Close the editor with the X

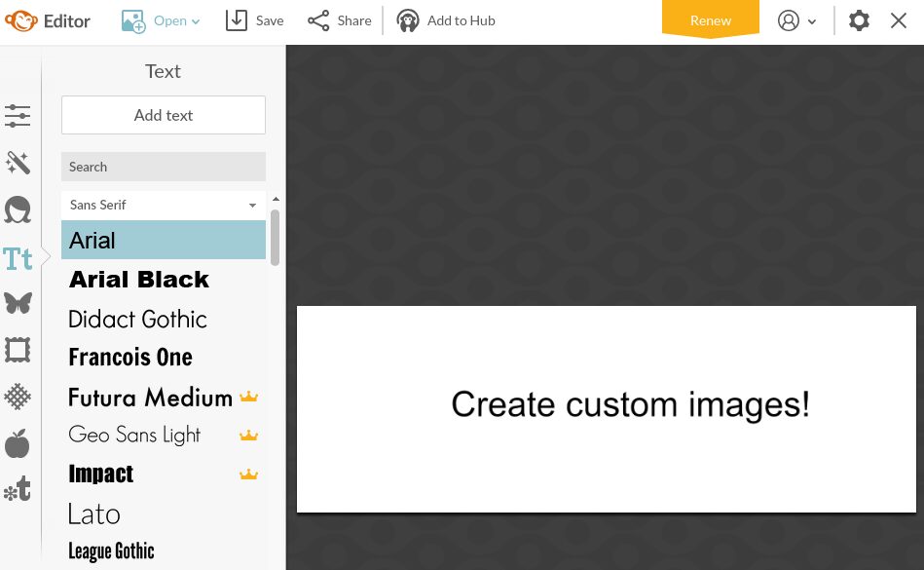[x=898, y=20]
